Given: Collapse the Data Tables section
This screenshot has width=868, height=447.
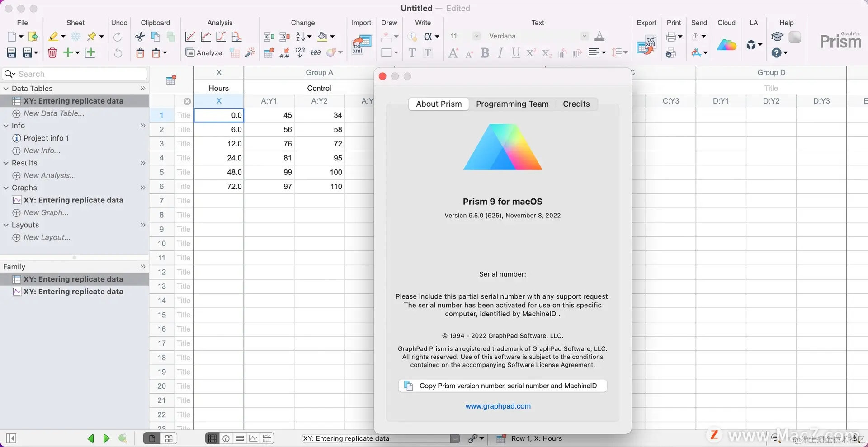Looking at the screenshot, I should click(6, 89).
